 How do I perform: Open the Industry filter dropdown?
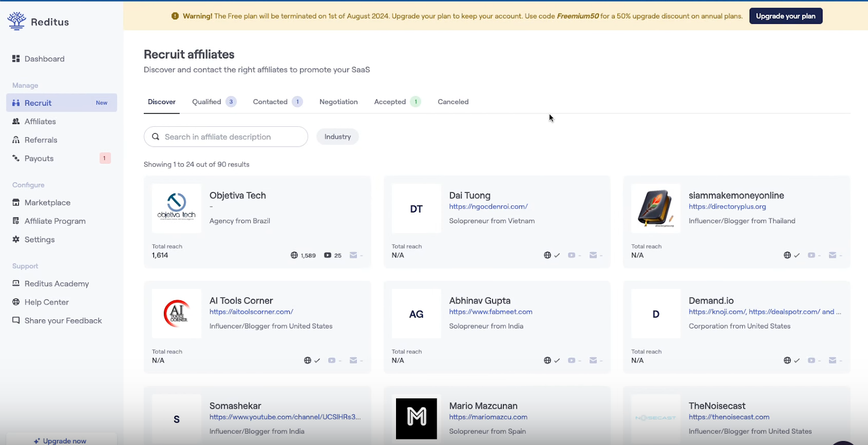(337, 137)
